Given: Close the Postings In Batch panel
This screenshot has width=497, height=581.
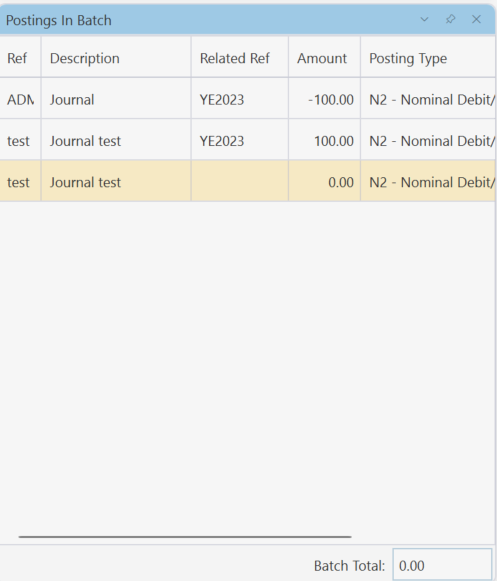Looking at the screenshot, I should point(476,19).
